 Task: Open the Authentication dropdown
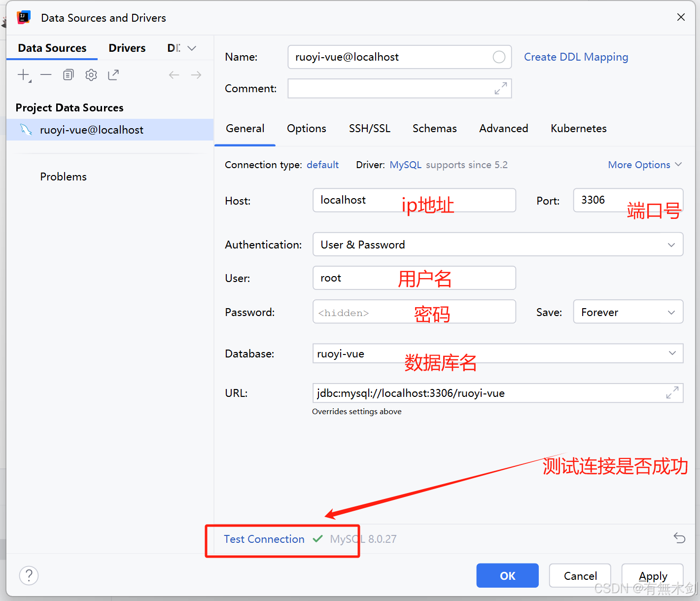tap(498, 245)
